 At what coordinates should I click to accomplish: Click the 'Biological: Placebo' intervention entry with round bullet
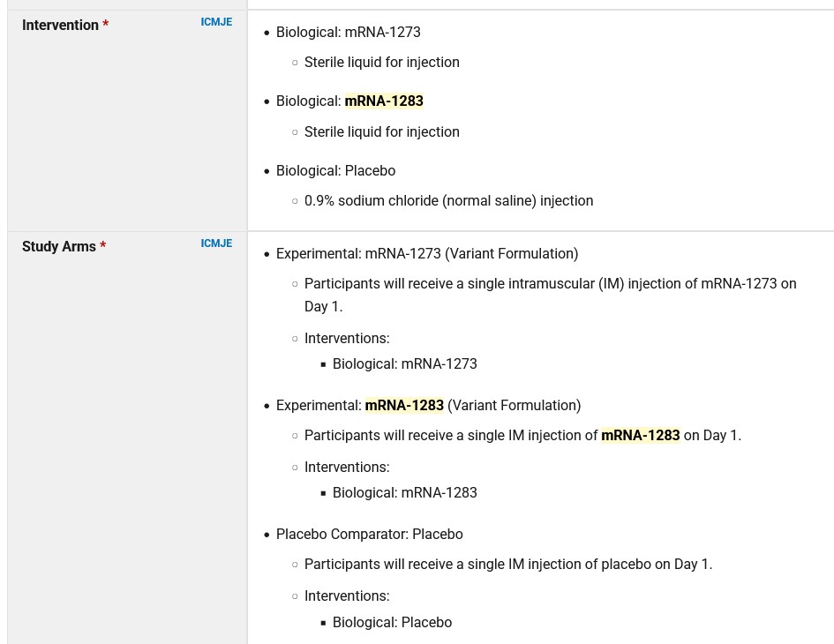coord(335,171)
